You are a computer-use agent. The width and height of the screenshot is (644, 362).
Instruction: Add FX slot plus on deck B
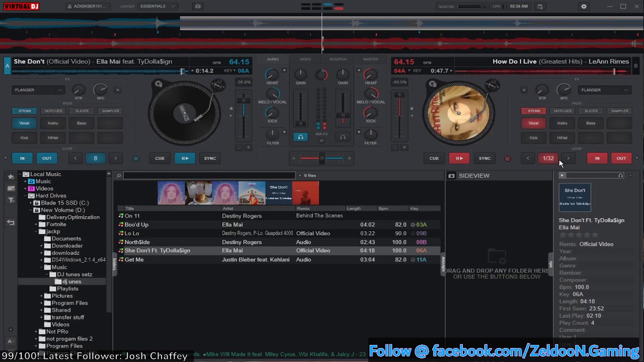tap(524, 90)
